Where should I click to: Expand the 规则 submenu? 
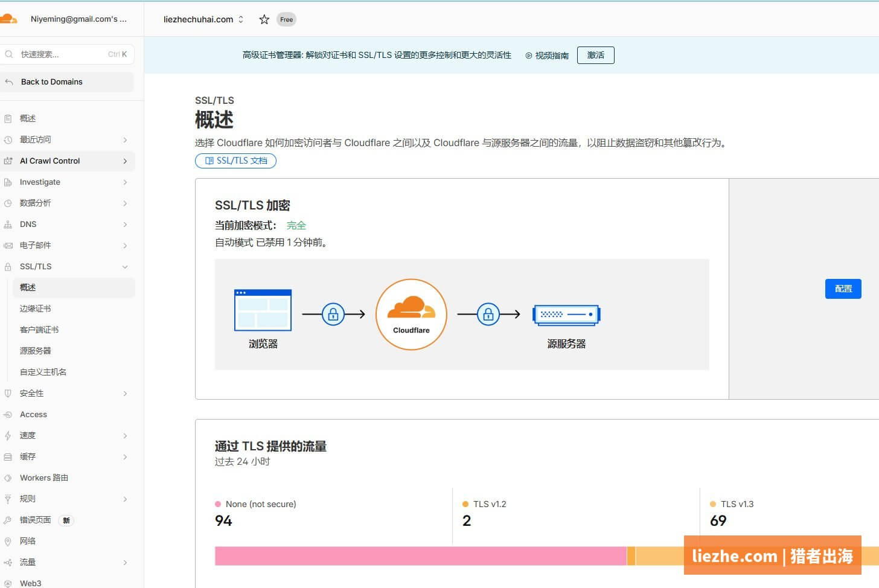(x=125, y=499)
